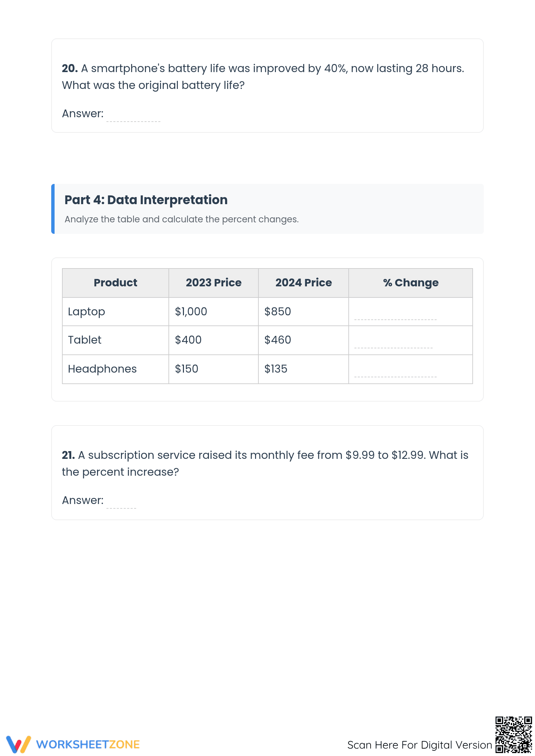
Task: Click the Laptop $1,000 price cell
Action: click(x=214, y=312)
